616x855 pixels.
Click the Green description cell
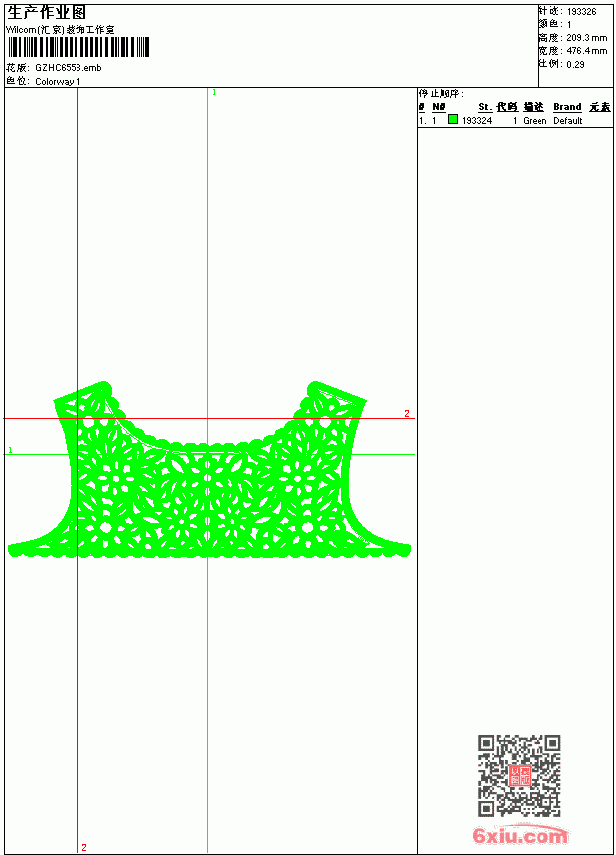pos(535,121)
